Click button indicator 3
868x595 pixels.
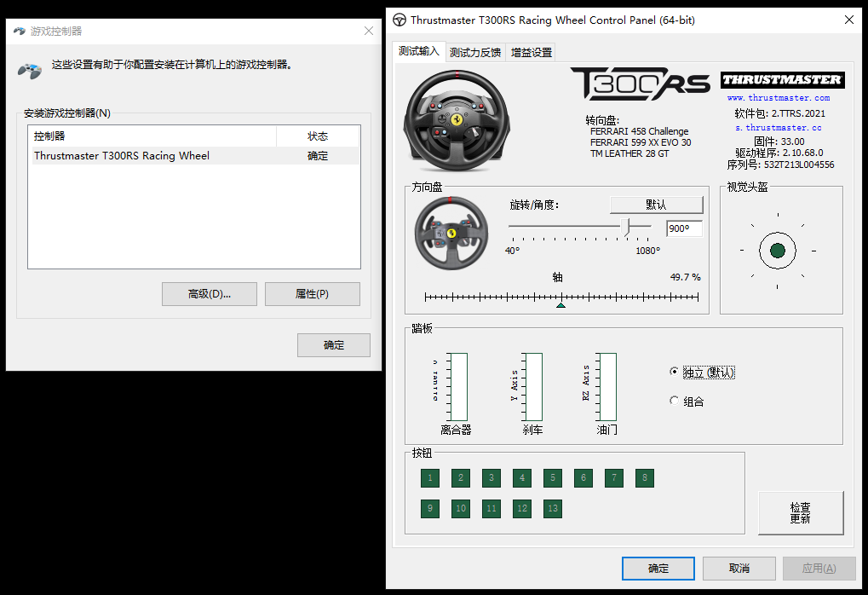click(x=491, y=477)
